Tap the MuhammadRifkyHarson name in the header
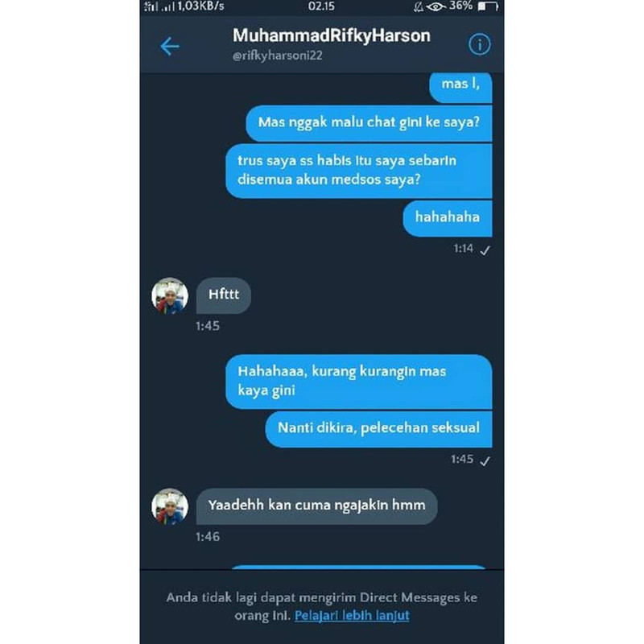Screen dimensions: 644x644 (332, 35)
